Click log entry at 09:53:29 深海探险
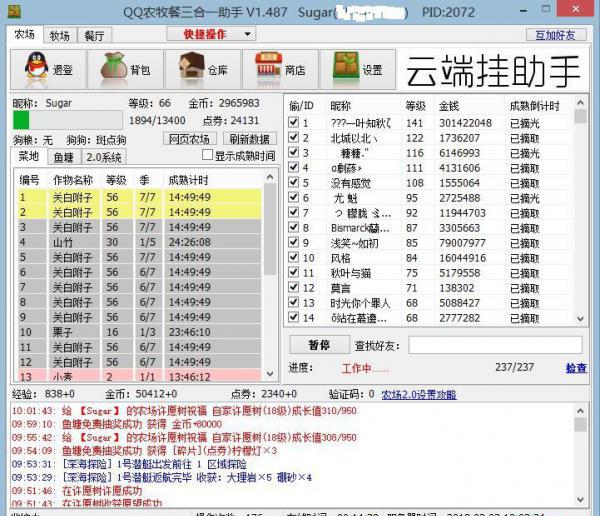This screenshot has height=516, width=600. click(161, 477)
